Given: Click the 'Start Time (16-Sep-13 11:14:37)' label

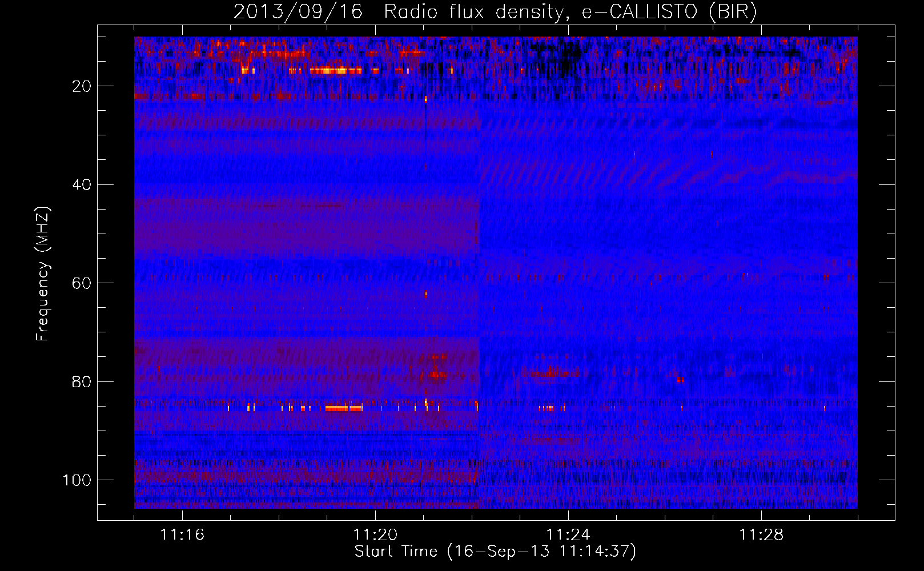Looking at the screenshot, I should 495,552.
